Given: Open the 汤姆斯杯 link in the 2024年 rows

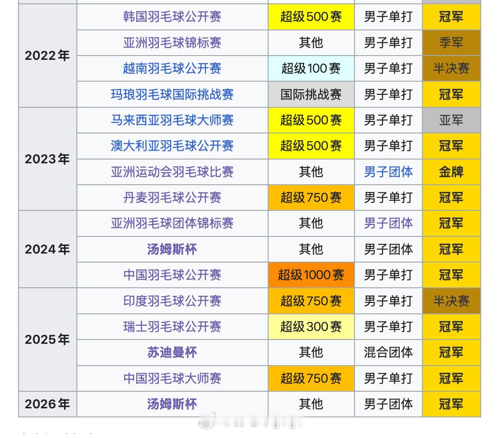Looking at the screenshot, I should (x=172, y=249).
